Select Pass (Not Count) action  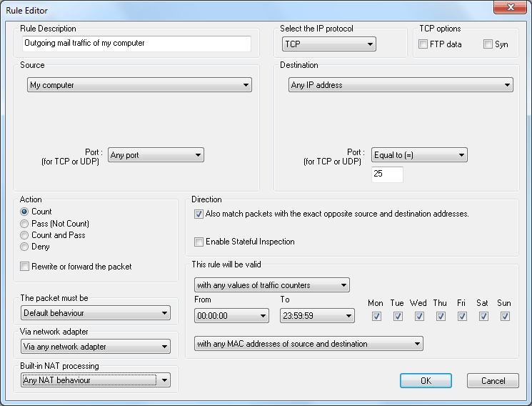[x=24, y=224]
